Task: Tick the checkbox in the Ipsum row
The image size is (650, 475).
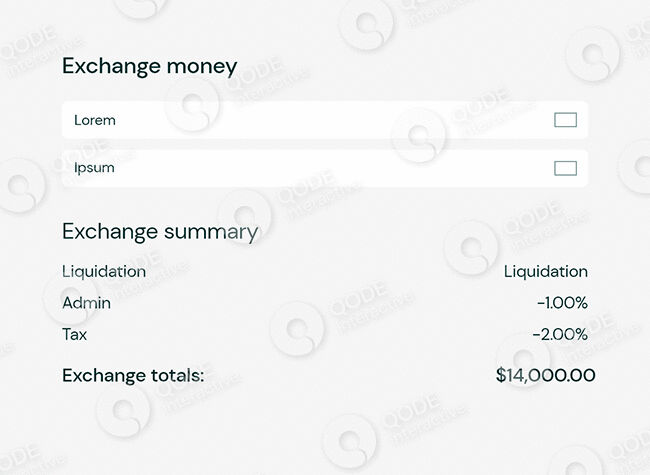Action: [x=565, y=168]
